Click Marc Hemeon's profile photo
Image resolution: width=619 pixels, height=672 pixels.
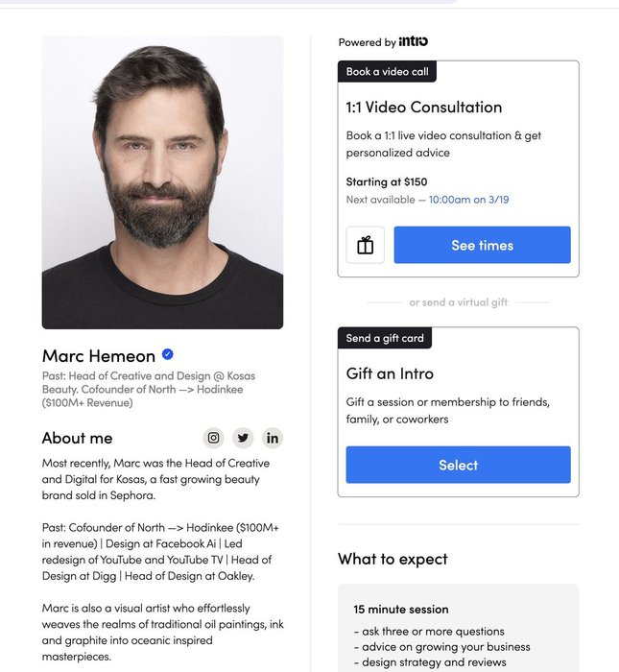(x=162, y=182)
